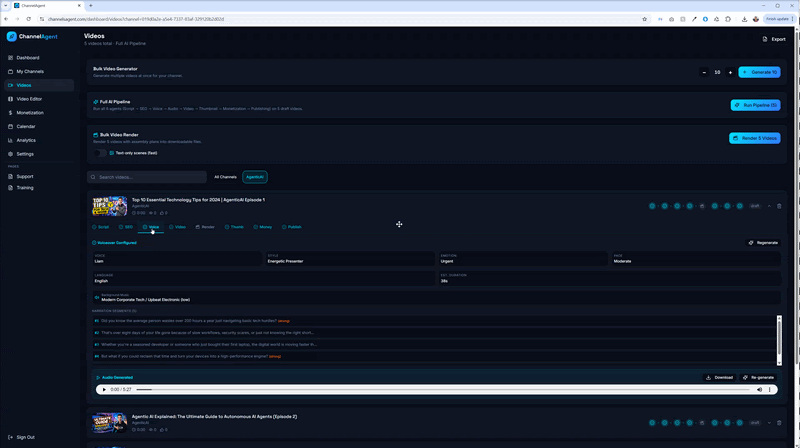
Task: Click the Export icon button
Action: [x=774, y=39]
